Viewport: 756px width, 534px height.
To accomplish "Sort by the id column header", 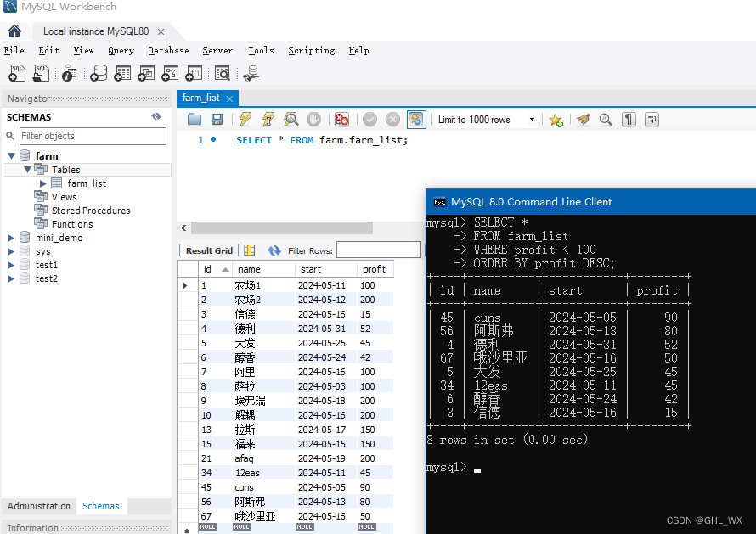I will point(215,269).
